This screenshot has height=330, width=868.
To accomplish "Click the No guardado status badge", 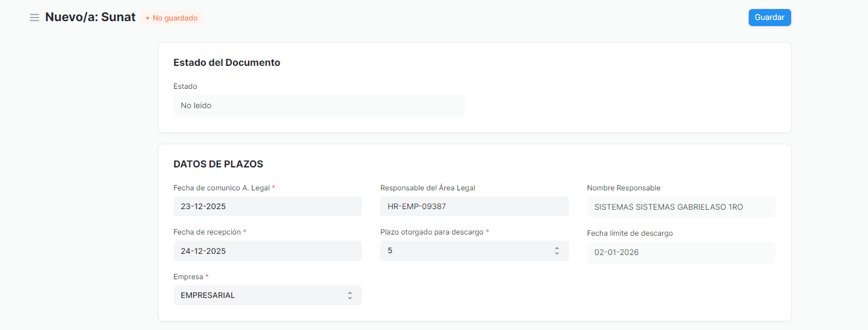I will pyautogui.click(x=172, y=18).
